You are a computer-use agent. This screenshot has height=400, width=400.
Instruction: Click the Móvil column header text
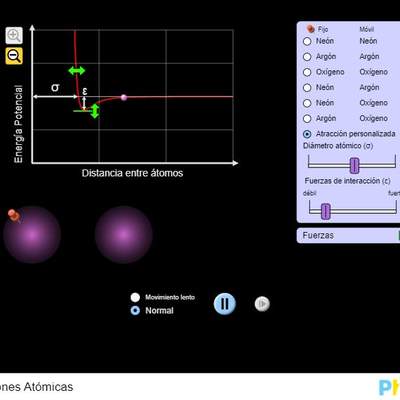click(x=367, y=30)
